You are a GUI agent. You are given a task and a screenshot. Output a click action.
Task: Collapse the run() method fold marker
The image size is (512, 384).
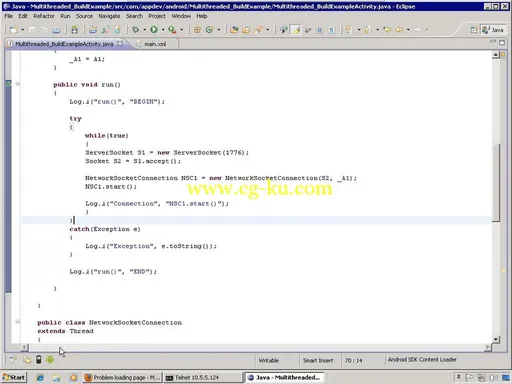pyautogui.click(x=18, y=84)
